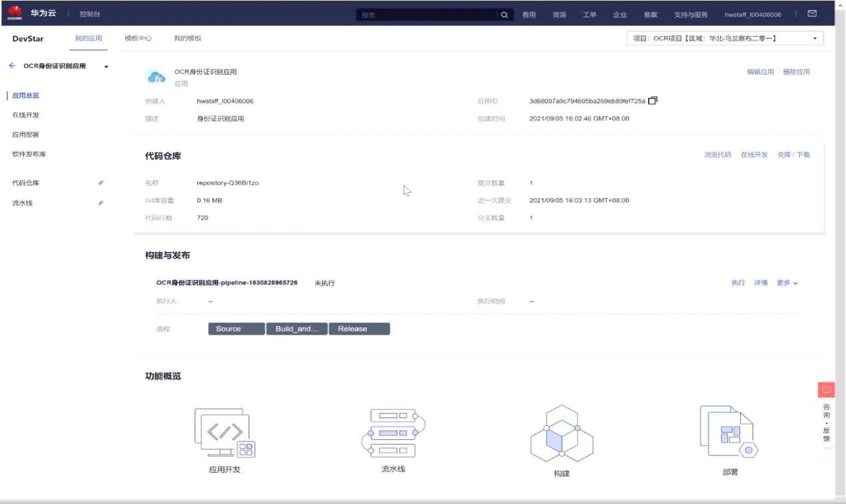The width and height of the screenshot is (846, 504).
Task: Select 流水线 in the sidebar
Action: coord(22,203)
